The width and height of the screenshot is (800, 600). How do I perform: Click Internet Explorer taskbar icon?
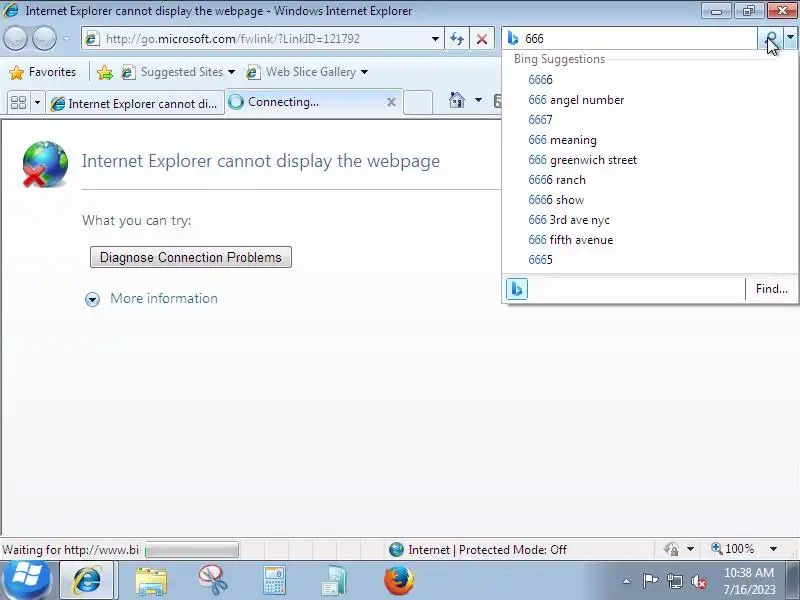[x=87, y=581]
